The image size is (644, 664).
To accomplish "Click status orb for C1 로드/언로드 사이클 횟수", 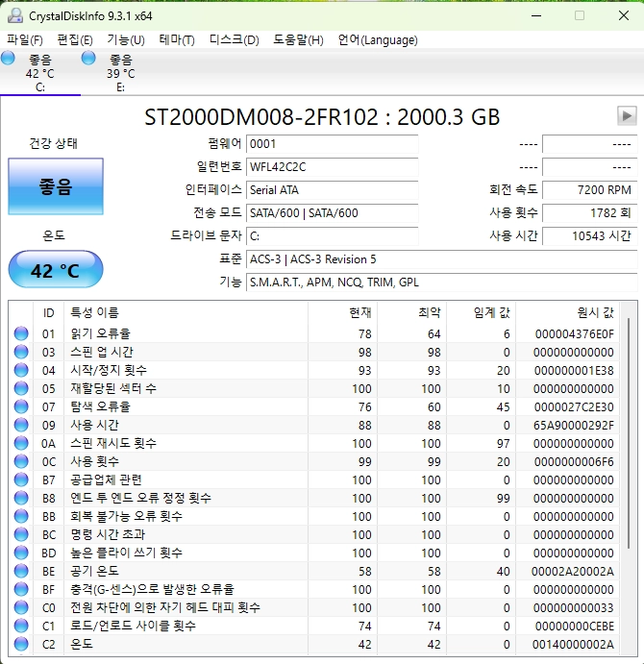I will point(21,626).
